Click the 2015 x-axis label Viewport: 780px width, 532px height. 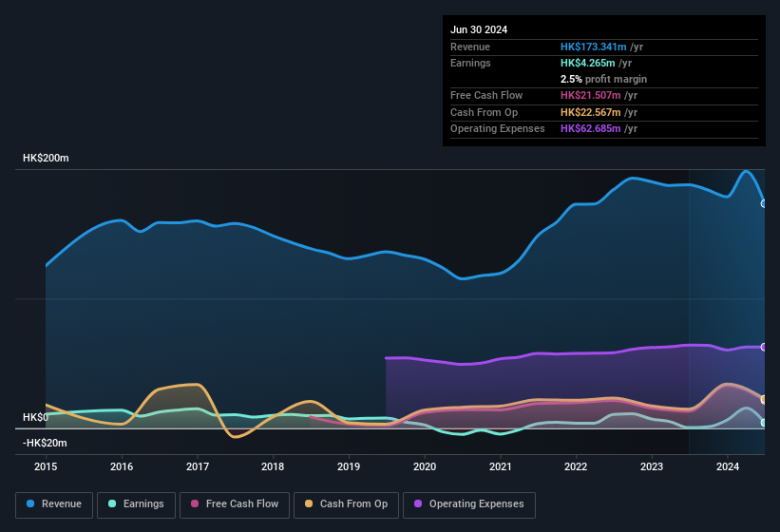46,466
